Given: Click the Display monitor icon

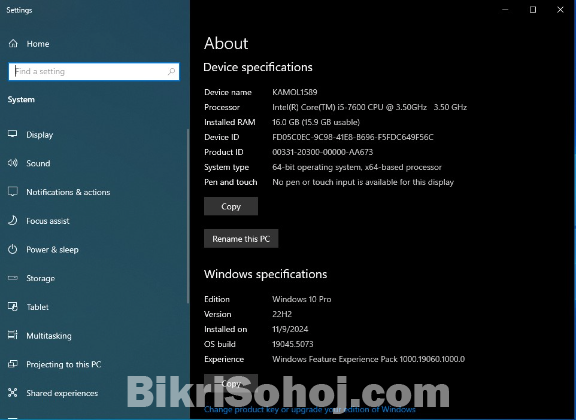Looking at the screenshot, I should (12, 134).
